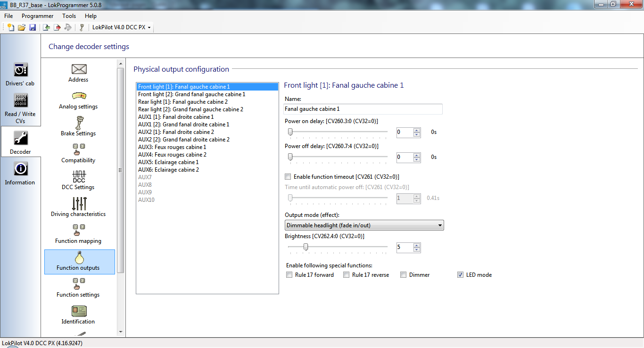Click the settings list scroll up arrow
Image resolution: width=644 pixels, height=348 pixels.
[x=121, y=63]
